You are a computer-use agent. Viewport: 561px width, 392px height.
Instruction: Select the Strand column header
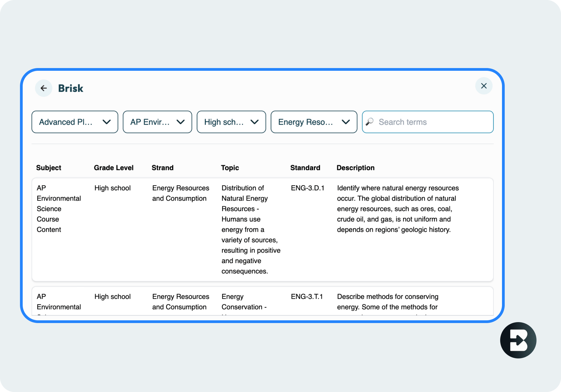pos(162,168)
